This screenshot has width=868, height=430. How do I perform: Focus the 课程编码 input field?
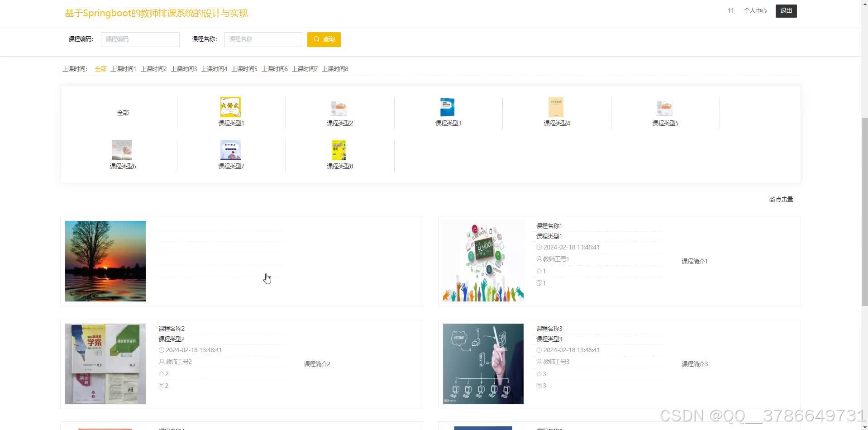(140, 39)
